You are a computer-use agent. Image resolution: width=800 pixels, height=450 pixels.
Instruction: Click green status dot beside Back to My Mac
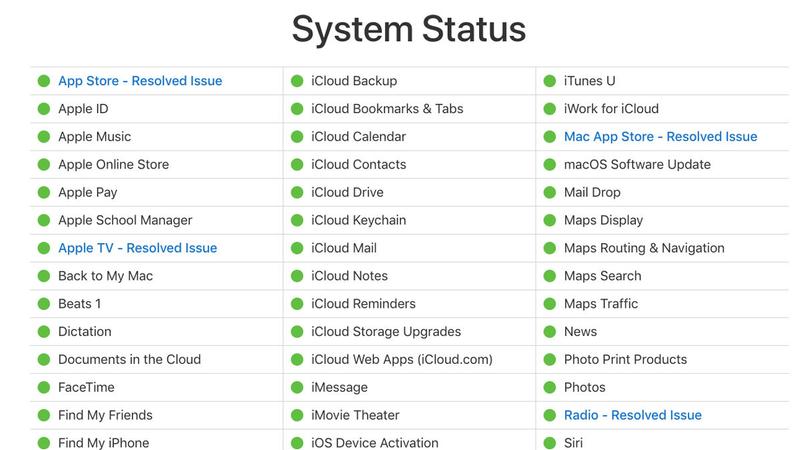44,276
